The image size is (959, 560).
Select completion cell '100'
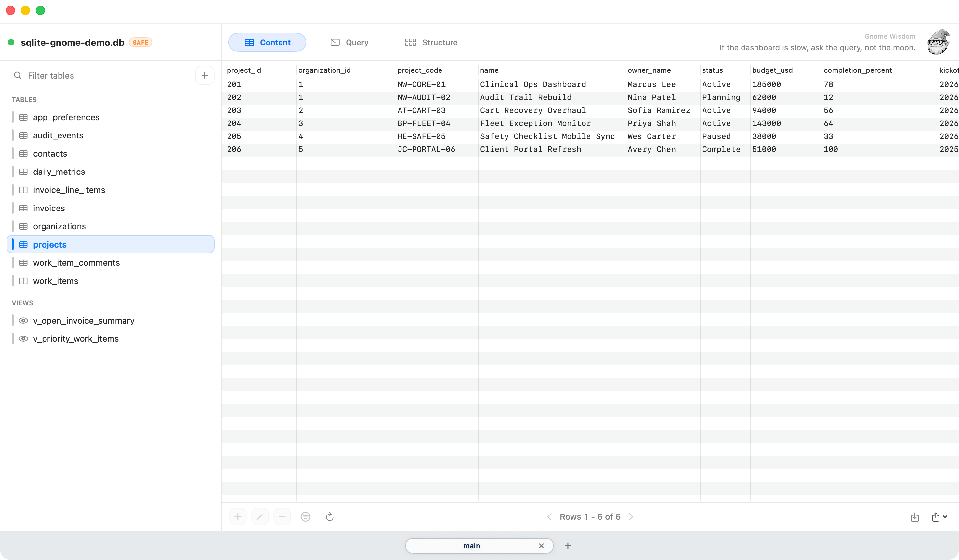879,149
